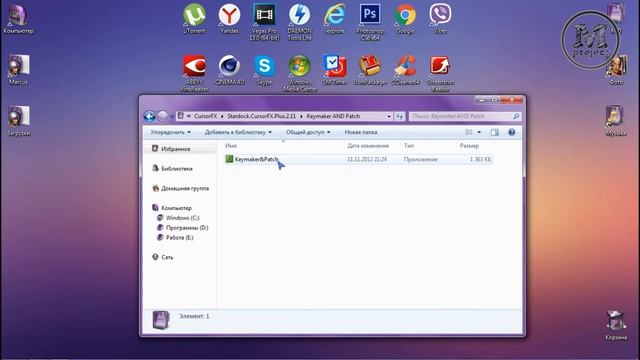This screenshot has width=640, height=360.
Task: Open the SM Timer desktop icon
Action: [335, 70]
